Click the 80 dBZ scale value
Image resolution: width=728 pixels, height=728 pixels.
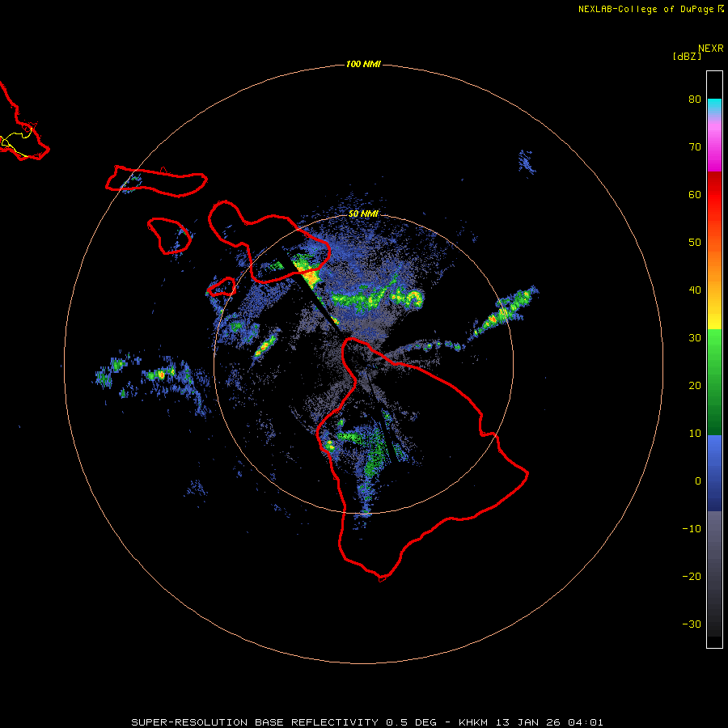tap(695, 99)
